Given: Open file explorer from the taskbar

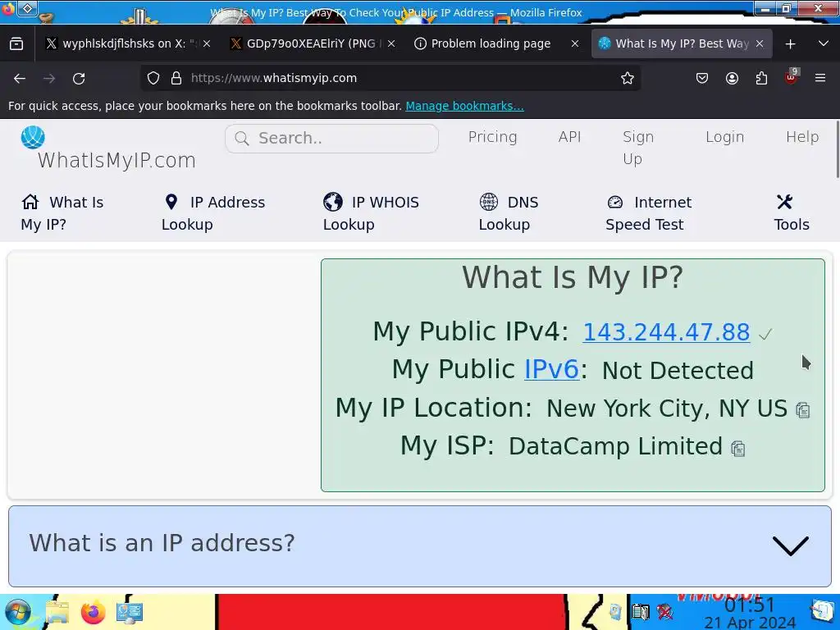Looking at the screenshot, I should 57,612.
